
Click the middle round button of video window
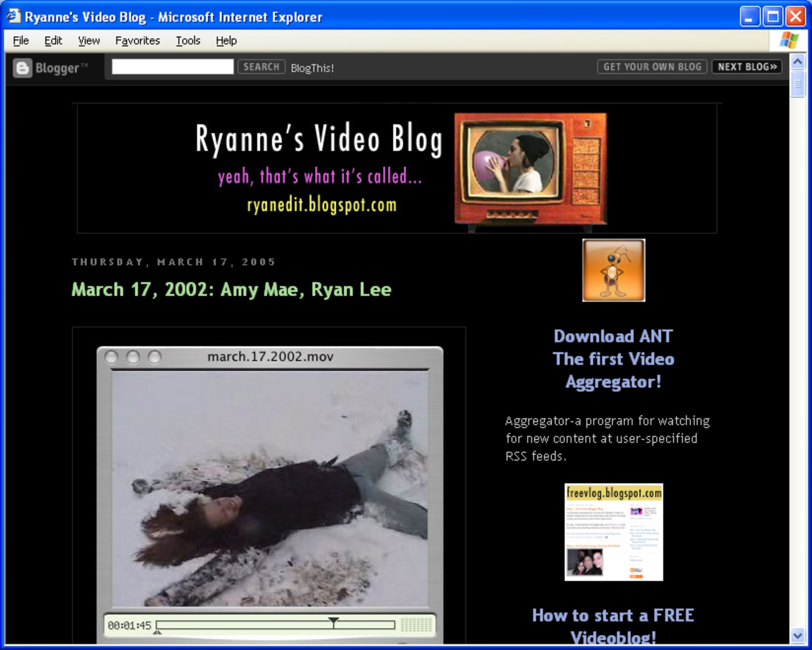tap(133, 357)
